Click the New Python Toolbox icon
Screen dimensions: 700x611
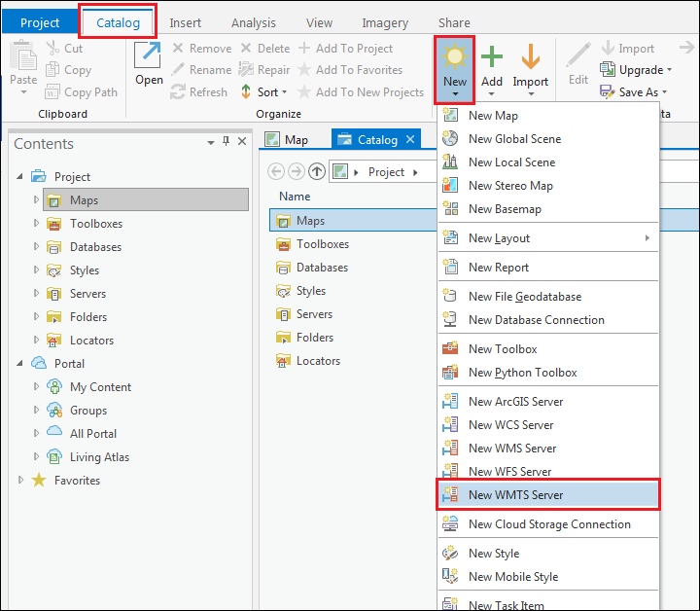pyautogui.click(x=450, y=372)
